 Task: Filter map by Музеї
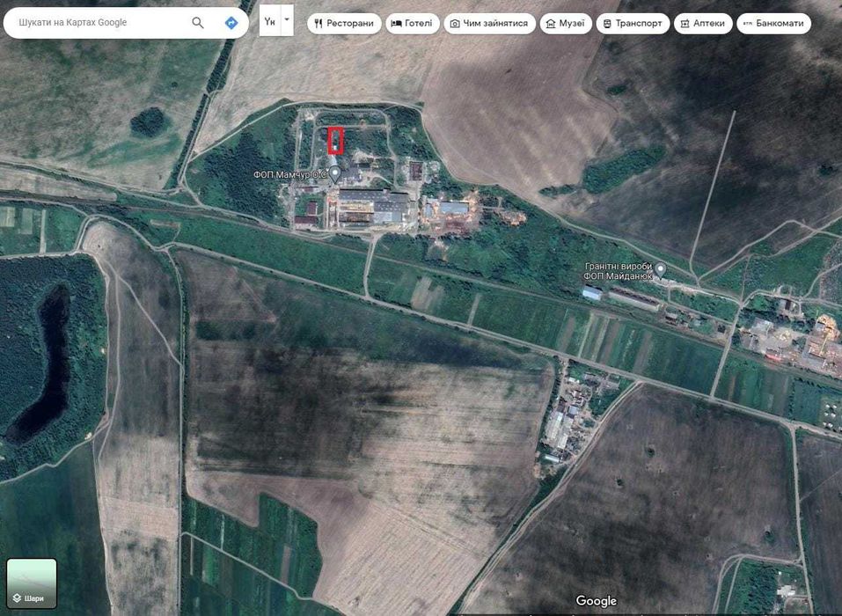pos(566,24)
